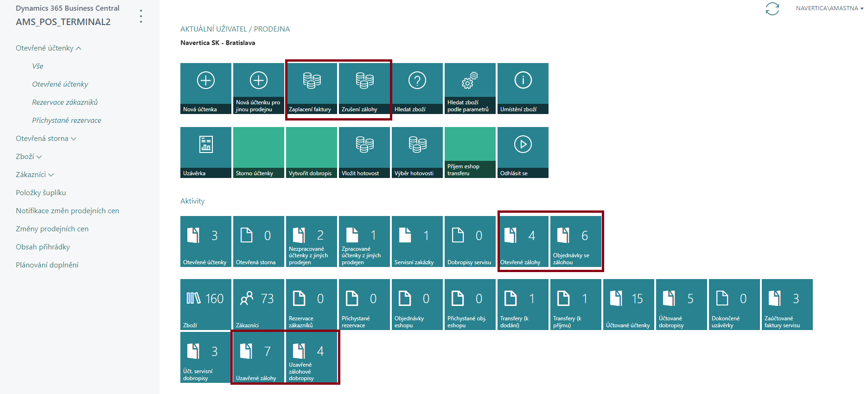Open Notifikace změn prodejních cen
The image size is (868, 394).
(x=67, y=211)
